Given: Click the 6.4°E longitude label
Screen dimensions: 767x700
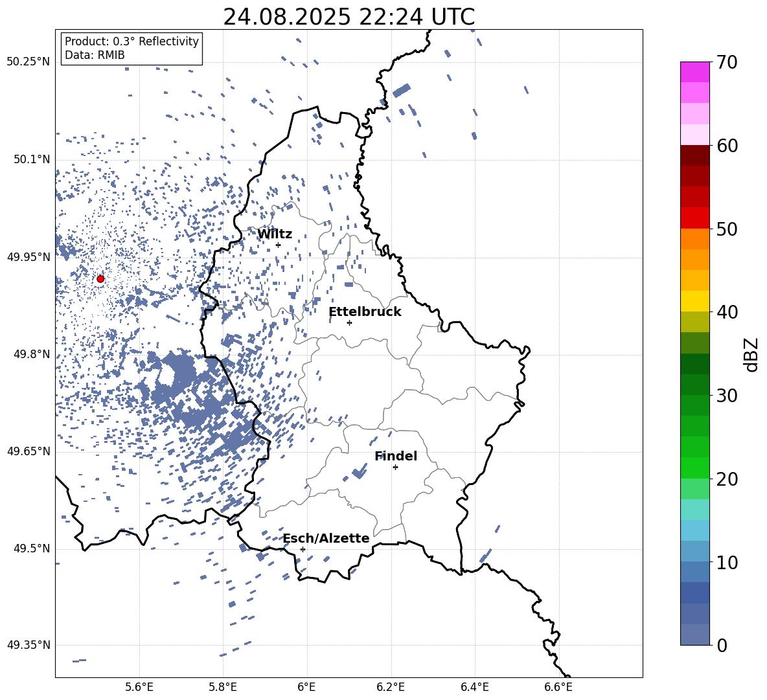Looking at the screenshot, I should pyautogui.click(x=474, y=687).
